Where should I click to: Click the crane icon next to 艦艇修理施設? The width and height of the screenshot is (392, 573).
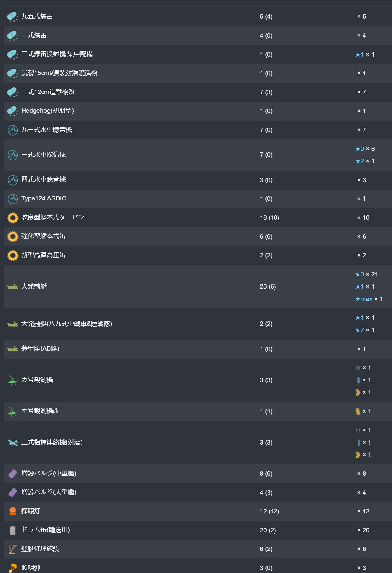[x=12, y=549]
